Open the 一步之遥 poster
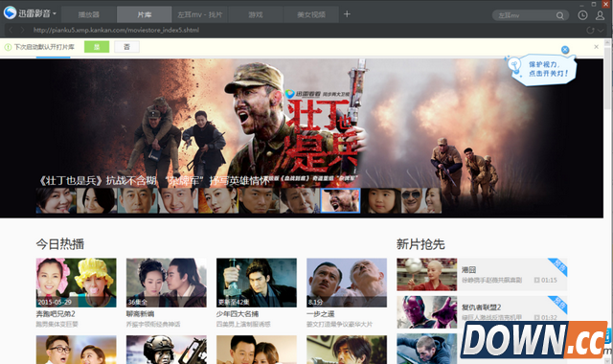 (x=347, y=283)
